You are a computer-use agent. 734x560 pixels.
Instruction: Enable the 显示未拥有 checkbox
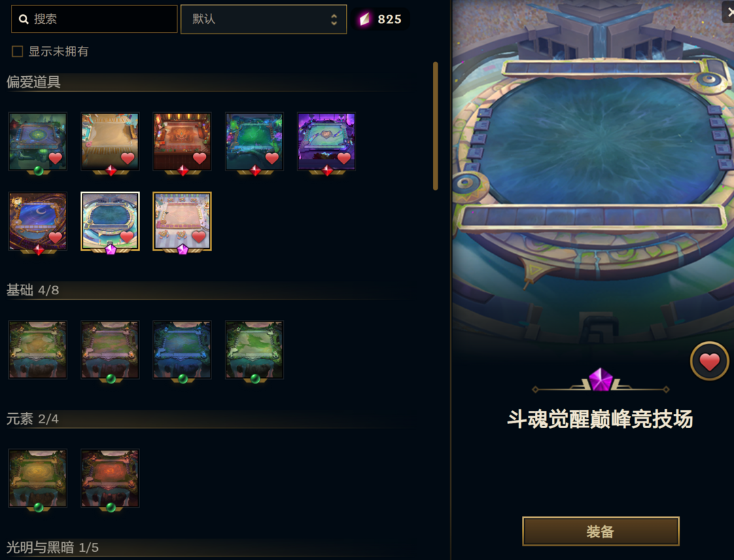[17, 52]
